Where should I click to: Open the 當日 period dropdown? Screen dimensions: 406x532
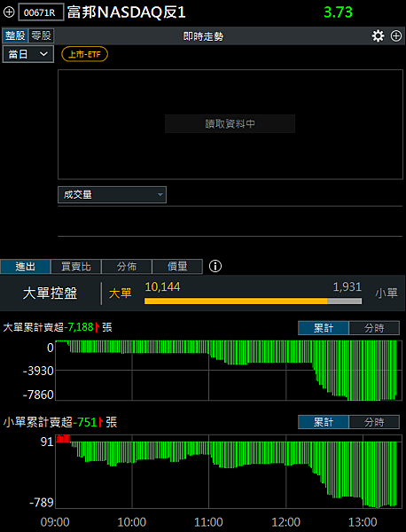click(x=28, y=54)
